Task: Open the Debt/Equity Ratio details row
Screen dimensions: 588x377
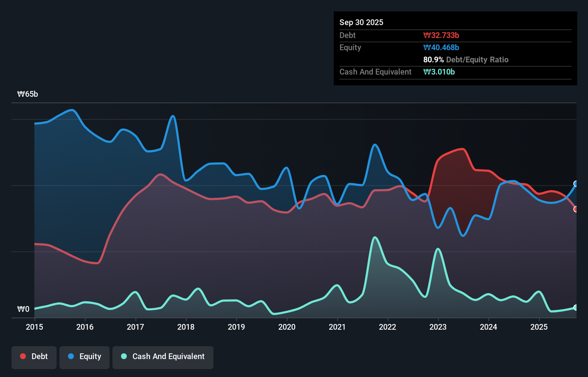Action: [466, 59]
